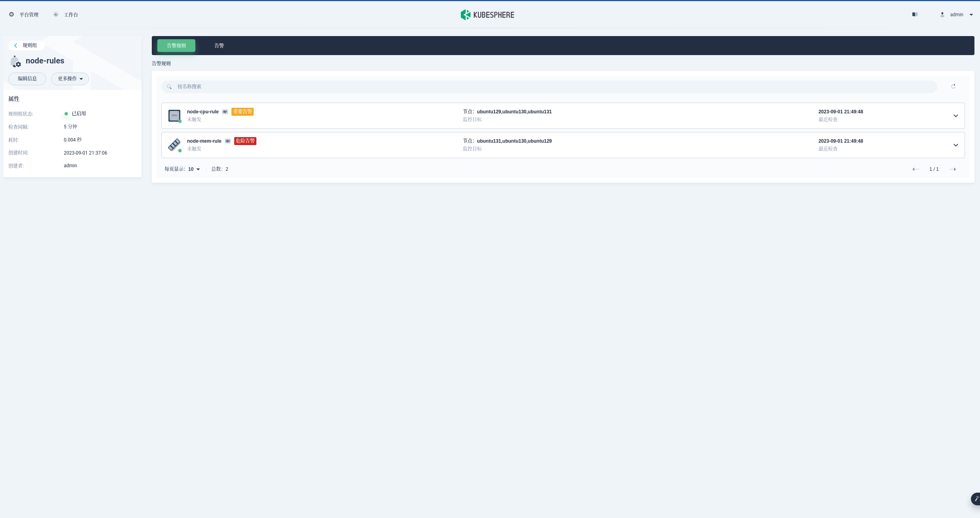
Task: Click the search magnifier icon
Action: [169, 87]
